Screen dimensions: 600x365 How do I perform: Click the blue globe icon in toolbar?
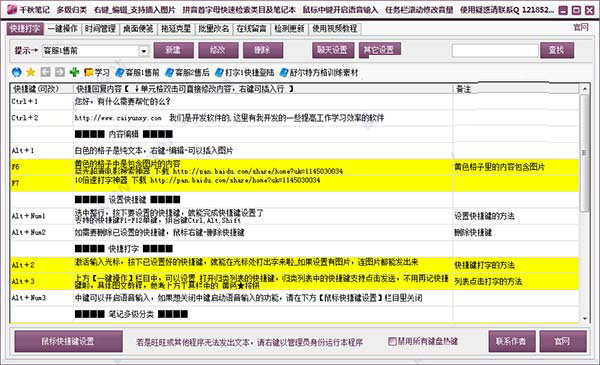coord(16,72)
